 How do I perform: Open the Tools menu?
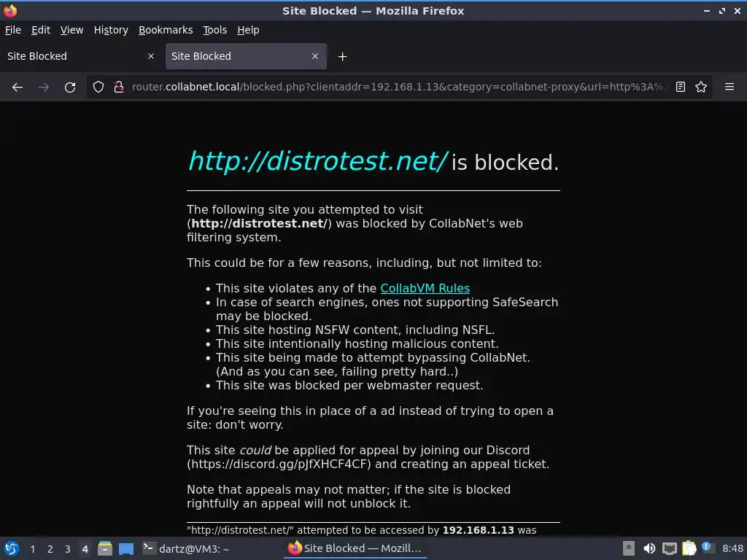pos(215,30)
